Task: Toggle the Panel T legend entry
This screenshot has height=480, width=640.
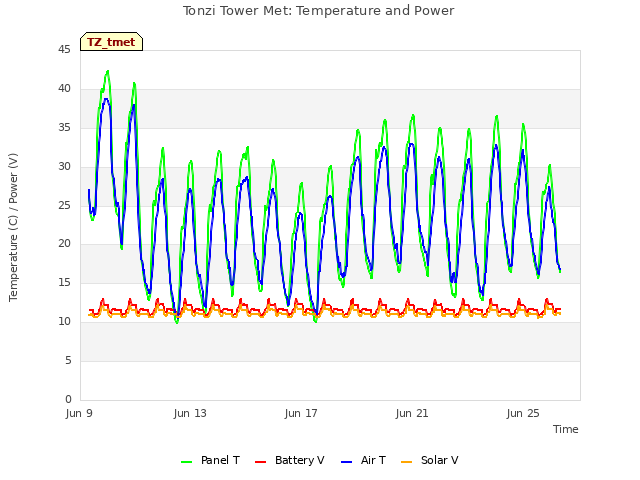Action: coord(210,460)
